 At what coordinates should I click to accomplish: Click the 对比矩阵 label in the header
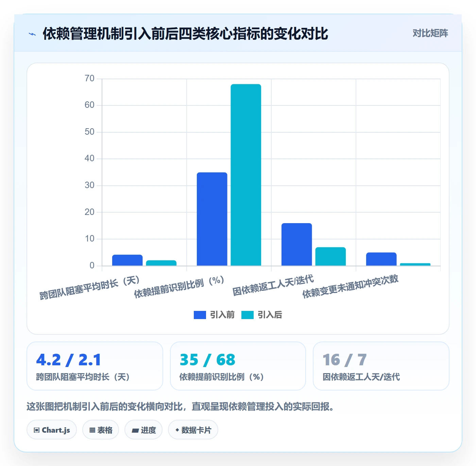coord(430,33)
